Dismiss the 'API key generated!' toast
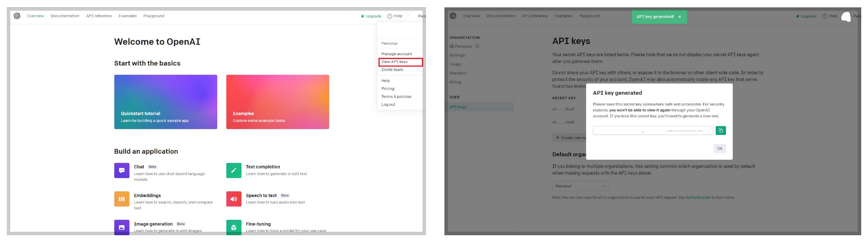This screenshot has width=868, height=242. pos(679,16)
